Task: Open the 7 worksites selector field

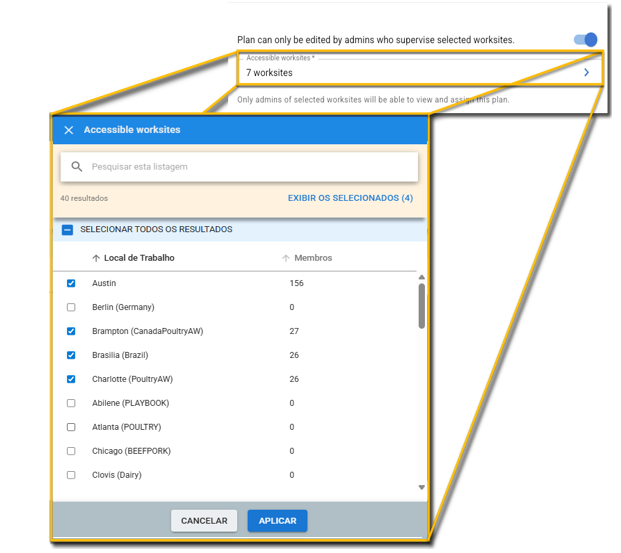Action: pyautogui.click(x=400, y=73)
